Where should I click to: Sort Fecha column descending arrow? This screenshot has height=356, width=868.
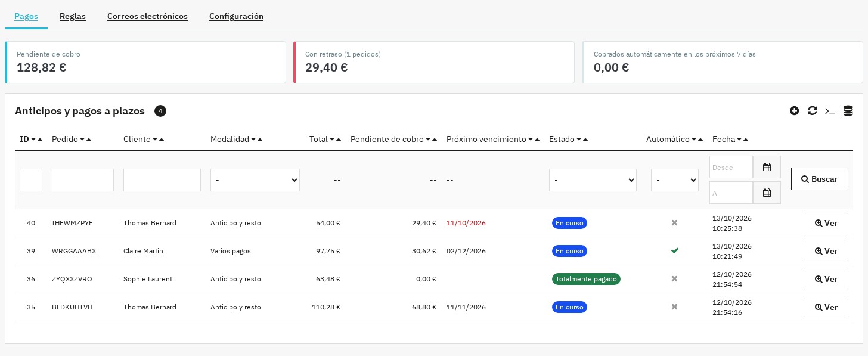point(739,140)
